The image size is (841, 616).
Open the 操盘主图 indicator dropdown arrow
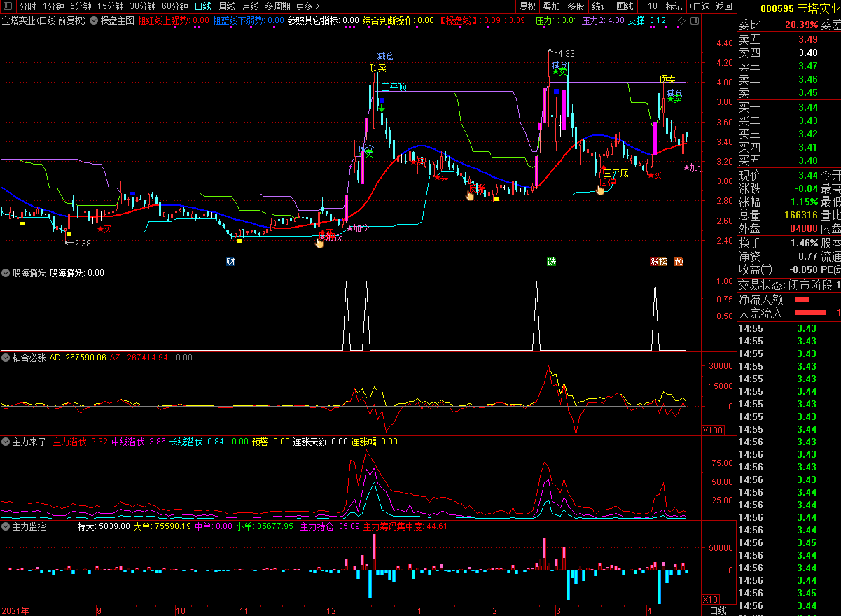(95, 20)
